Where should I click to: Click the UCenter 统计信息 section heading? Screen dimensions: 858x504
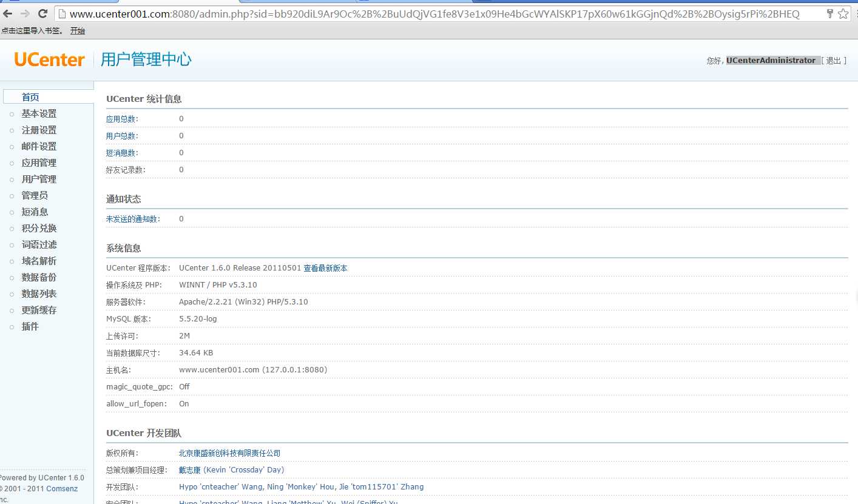click(x=144, y=99)
